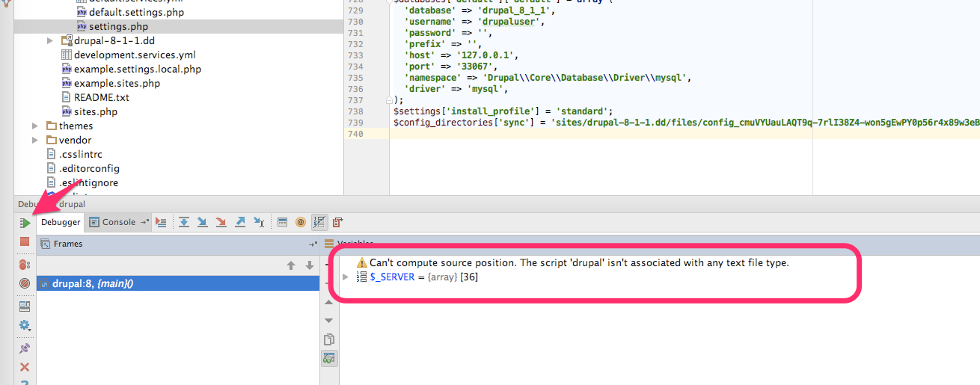
Task: Toggle the watches view glasses button
Action: (x=328, y=359)
